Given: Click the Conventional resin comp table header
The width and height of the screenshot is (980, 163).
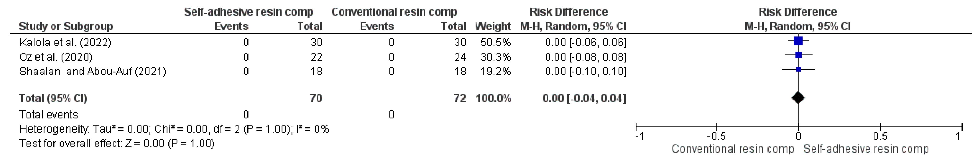Looking at the screenshot, I should pyautogui.click(x=394, y=12).
